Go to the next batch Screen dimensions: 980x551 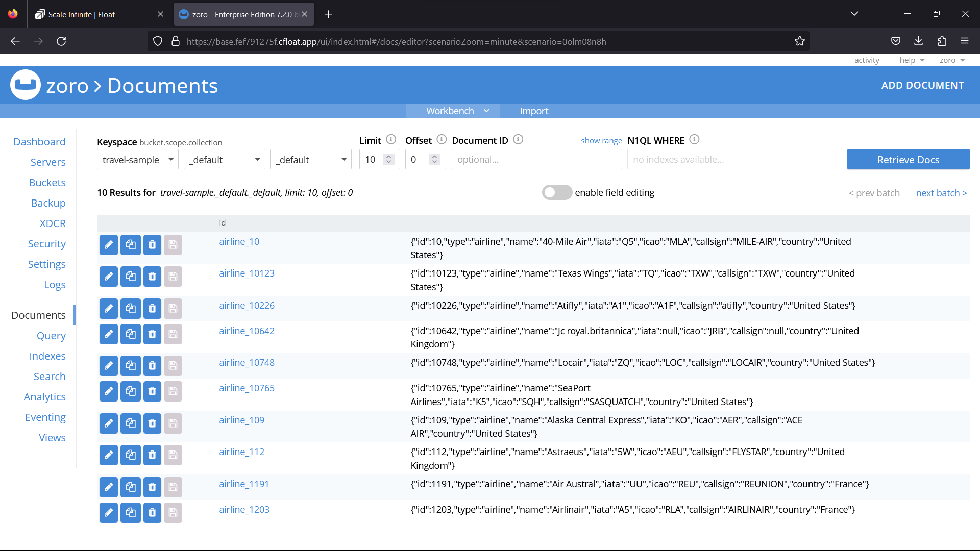pyautogui.click(x=941, y=193)
